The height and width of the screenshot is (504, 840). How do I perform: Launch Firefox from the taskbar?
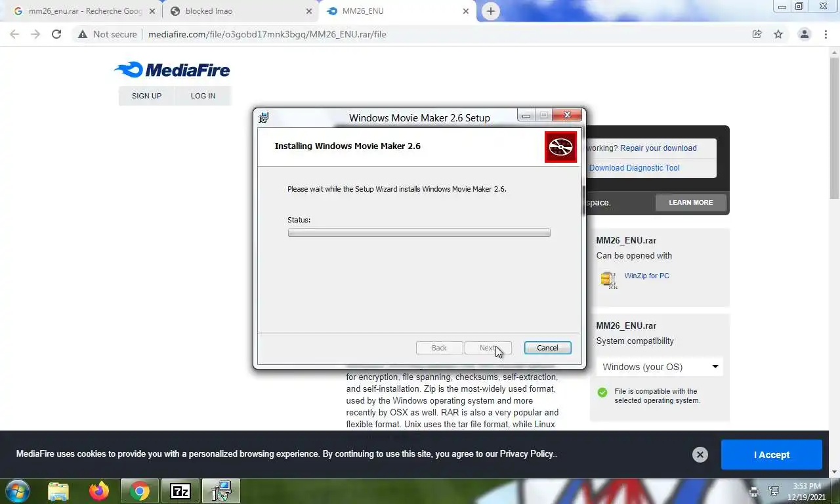pos(99,491)
